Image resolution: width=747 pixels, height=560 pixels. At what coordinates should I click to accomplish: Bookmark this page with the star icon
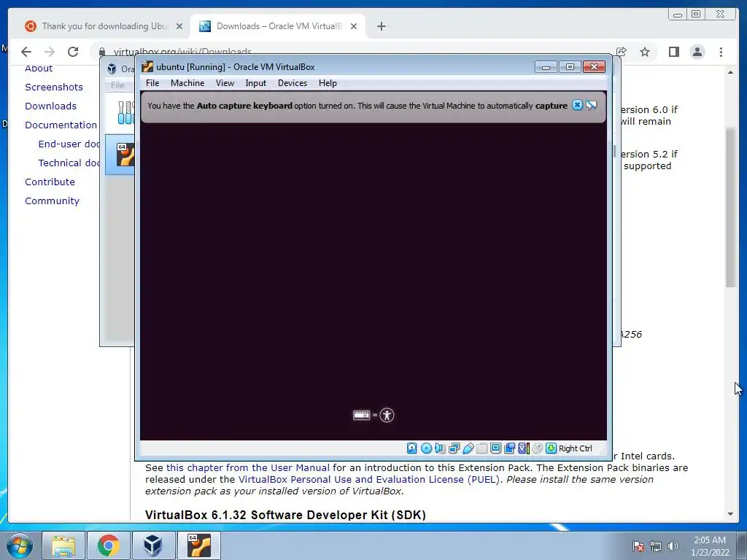[645, 52]
